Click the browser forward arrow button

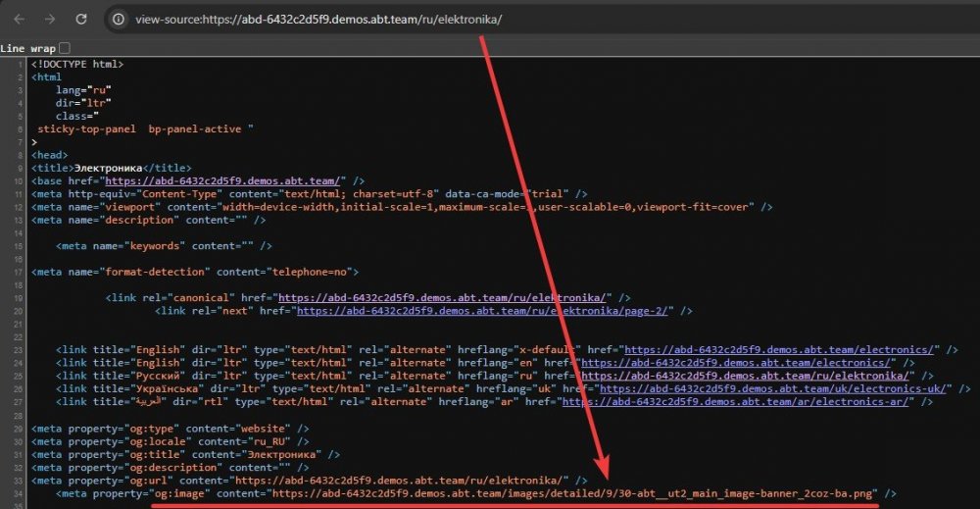[x=50, y=19]
